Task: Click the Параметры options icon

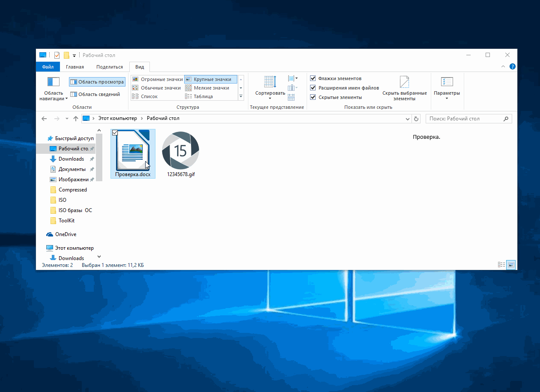Action: point(447,82)
